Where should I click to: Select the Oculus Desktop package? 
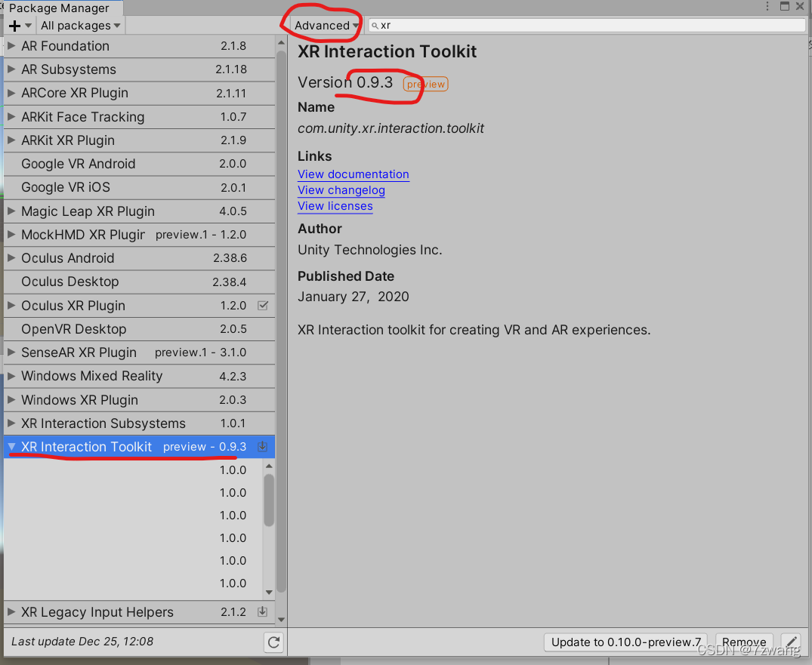139,282
